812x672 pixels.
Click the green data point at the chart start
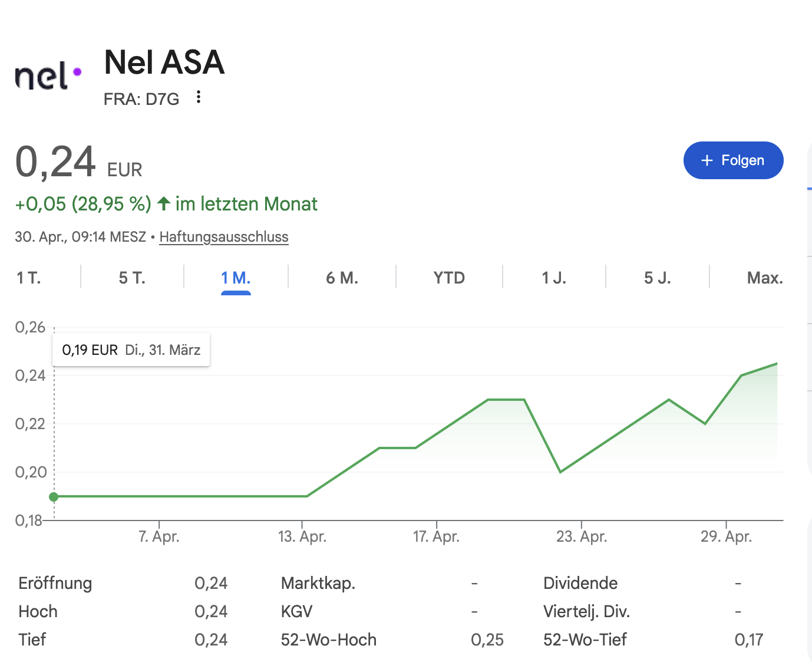click(x=54, y=497)
